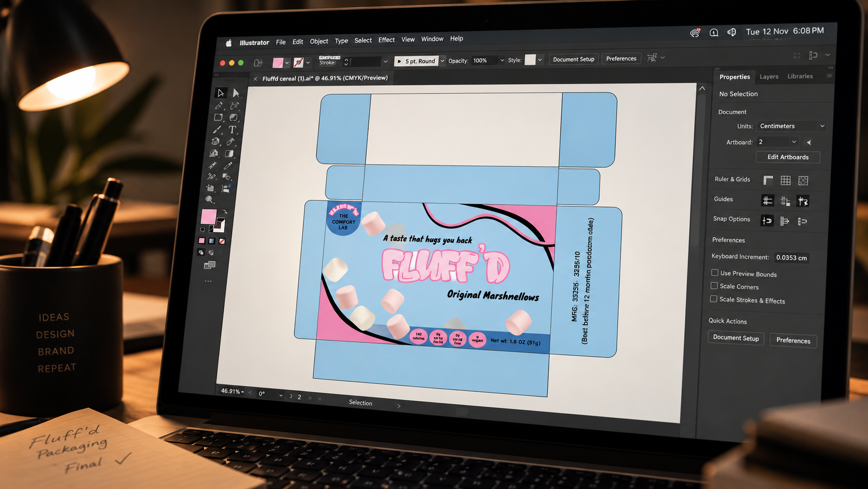Open the Effect menu

[386, 40]
